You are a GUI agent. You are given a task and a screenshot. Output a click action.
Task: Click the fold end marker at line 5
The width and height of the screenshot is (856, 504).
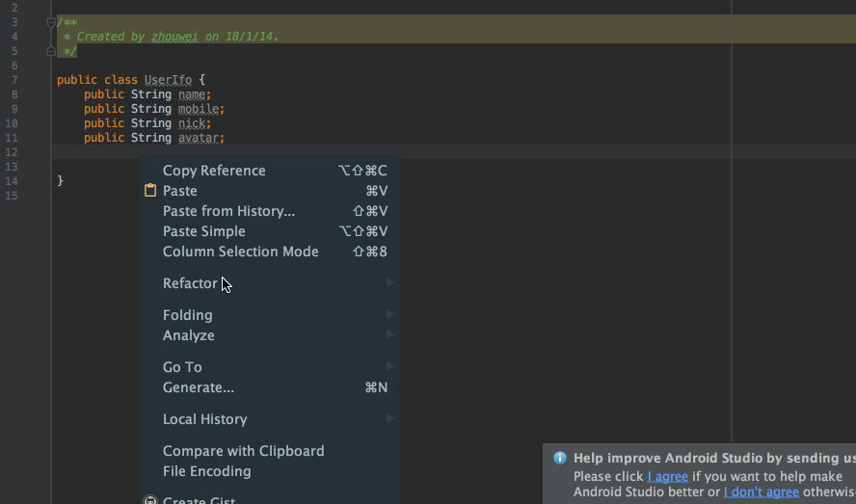click(x=51, y=51)
